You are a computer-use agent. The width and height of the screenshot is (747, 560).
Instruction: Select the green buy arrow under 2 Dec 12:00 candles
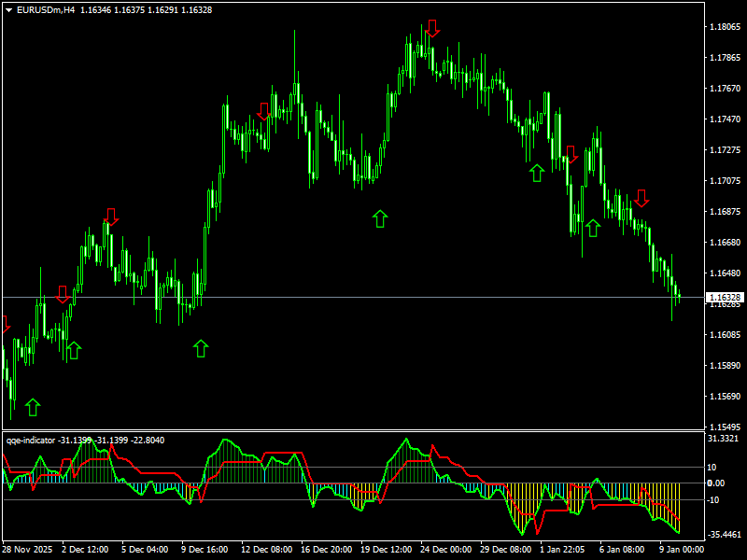[74, 350]
